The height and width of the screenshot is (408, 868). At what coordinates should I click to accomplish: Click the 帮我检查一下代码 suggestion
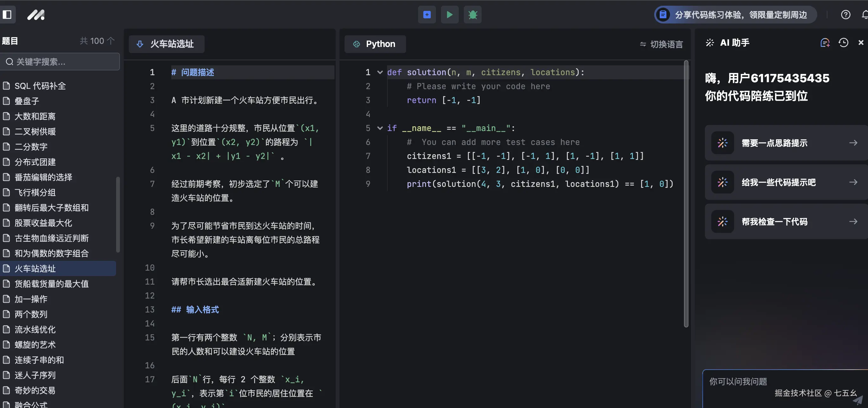point(785,221)
